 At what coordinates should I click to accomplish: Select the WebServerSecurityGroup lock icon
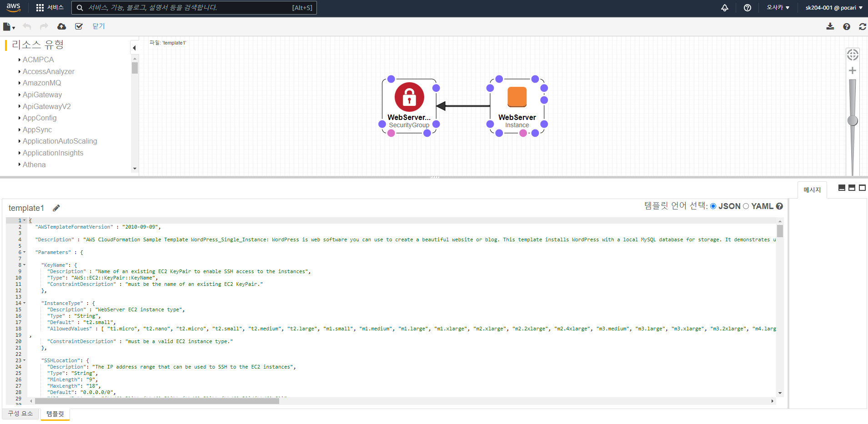[409, 97]
